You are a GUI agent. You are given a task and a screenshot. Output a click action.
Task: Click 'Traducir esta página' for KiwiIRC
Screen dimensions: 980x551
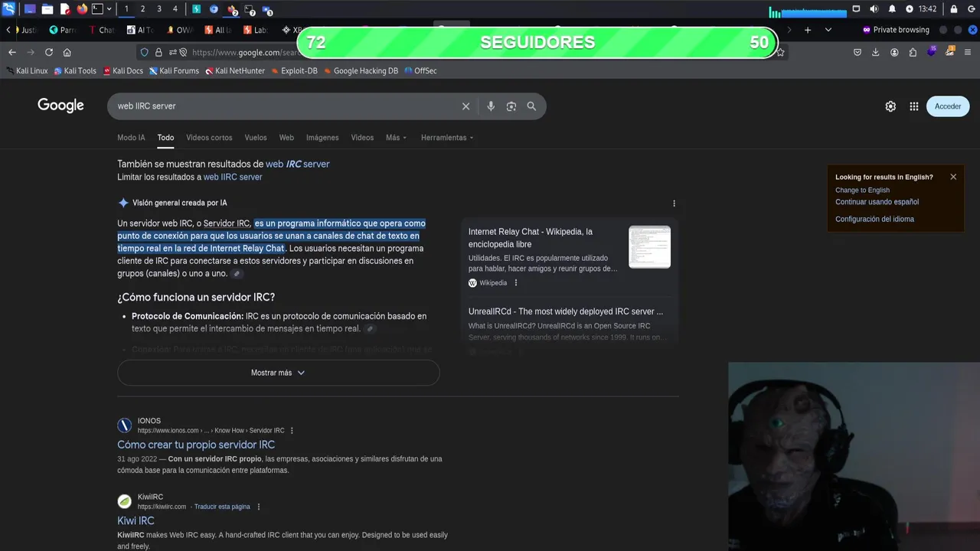point(222,507)
